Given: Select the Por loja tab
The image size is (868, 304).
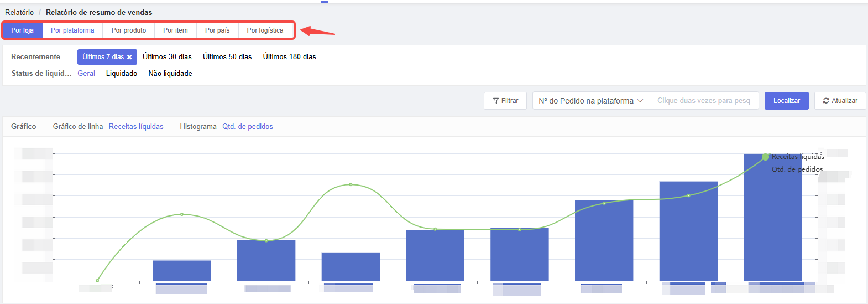Looking at the screenshot, I should click(x=23, y=30).
